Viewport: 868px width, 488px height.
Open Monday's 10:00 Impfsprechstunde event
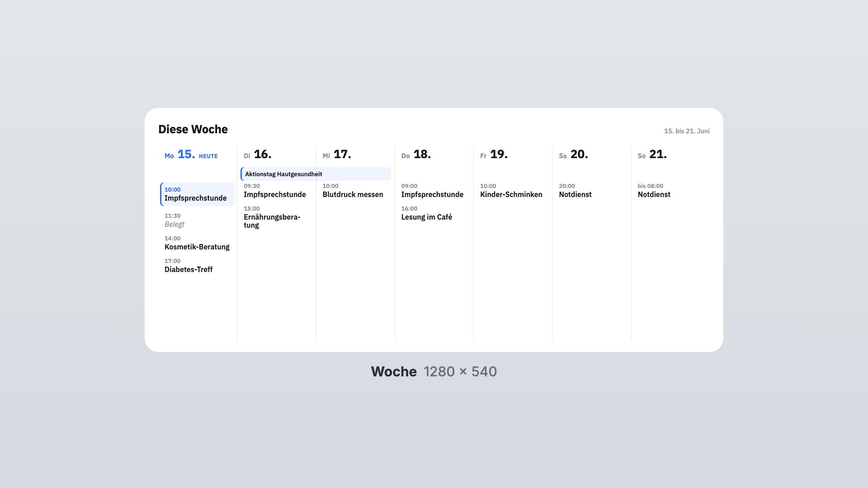[x=198, y=194]
